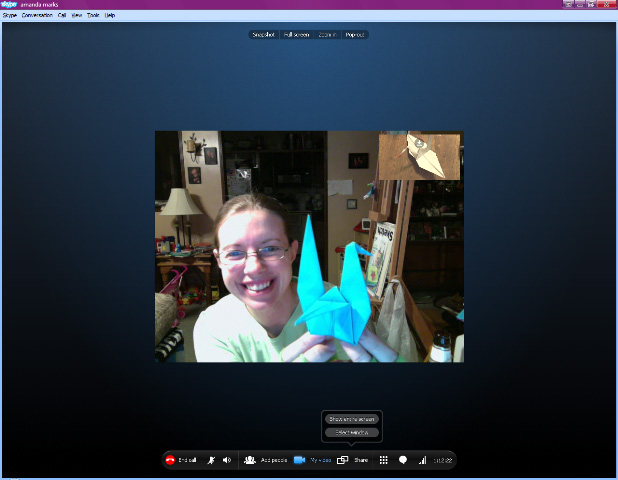Click the Skype logo in title bar

coord(9,4)
